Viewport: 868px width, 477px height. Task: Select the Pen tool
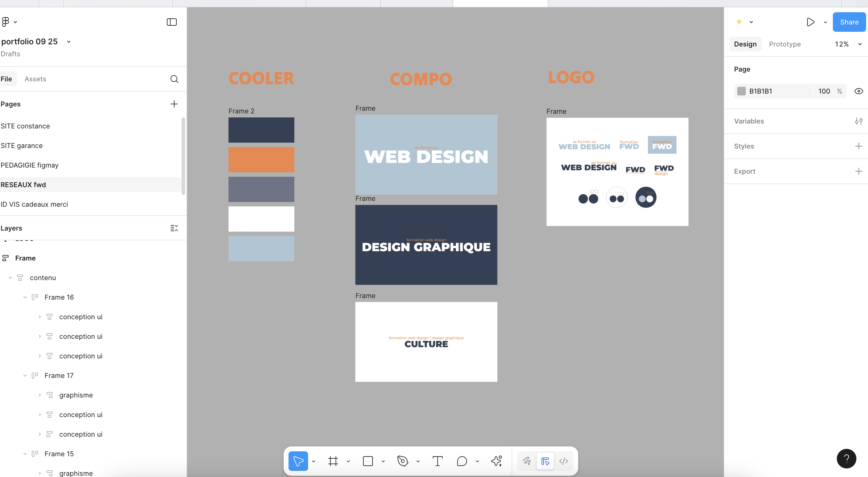(402, 461)
